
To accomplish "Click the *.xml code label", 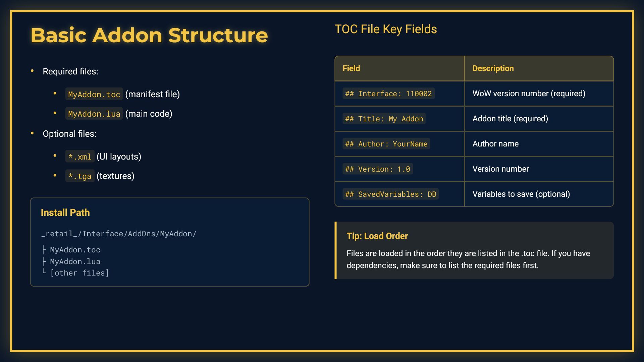I will (80, 157).
